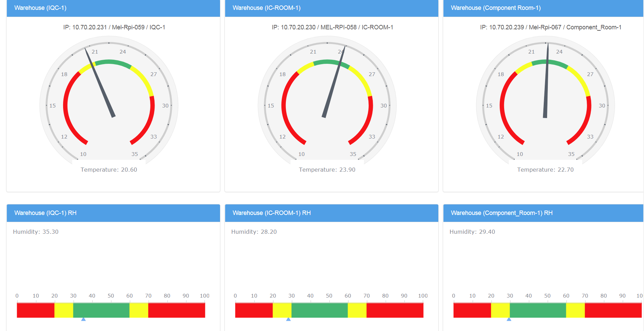The width and height of the screenshot is (644, 331).
Task: Click the green zone of Component_Room-1 humidity bar
Action: coord(538,310)
